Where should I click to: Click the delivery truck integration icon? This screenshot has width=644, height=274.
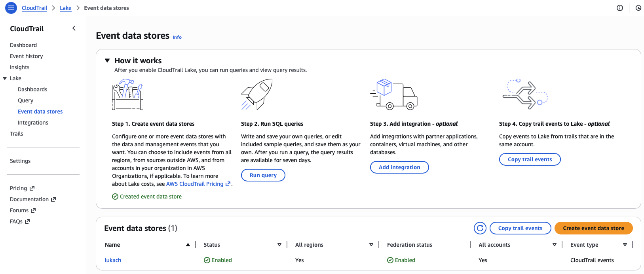click(393, 94)
